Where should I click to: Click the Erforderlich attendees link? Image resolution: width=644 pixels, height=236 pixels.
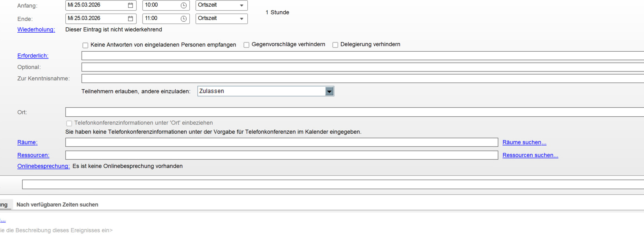pos(33,56)
